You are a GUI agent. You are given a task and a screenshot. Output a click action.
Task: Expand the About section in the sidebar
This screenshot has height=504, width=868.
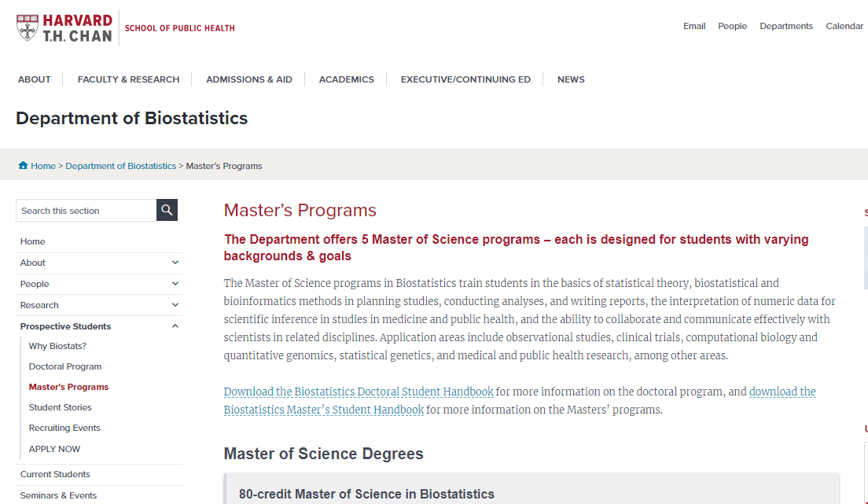176,263
